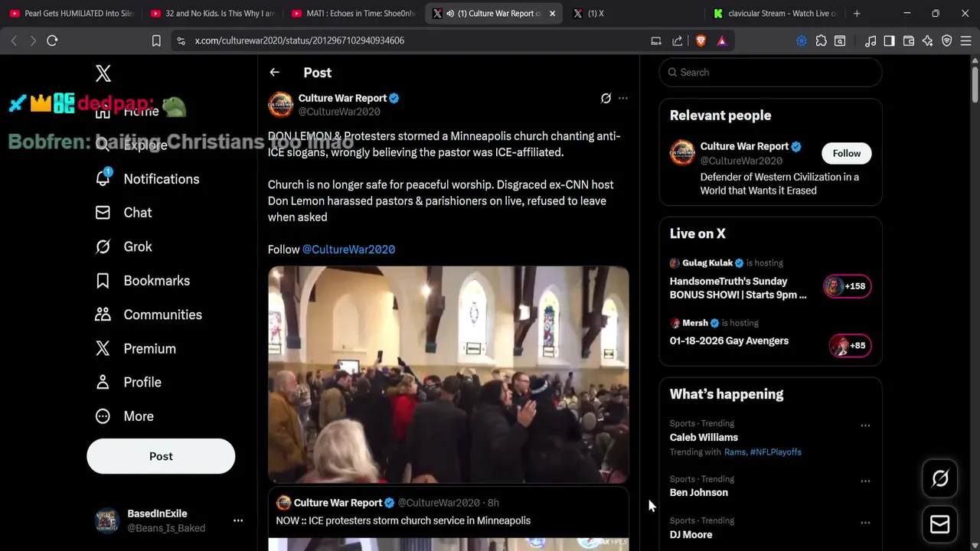Click the Premium X icon in the sidebar
The height and width of the screenshot is (551, 980).
(103, 348)
